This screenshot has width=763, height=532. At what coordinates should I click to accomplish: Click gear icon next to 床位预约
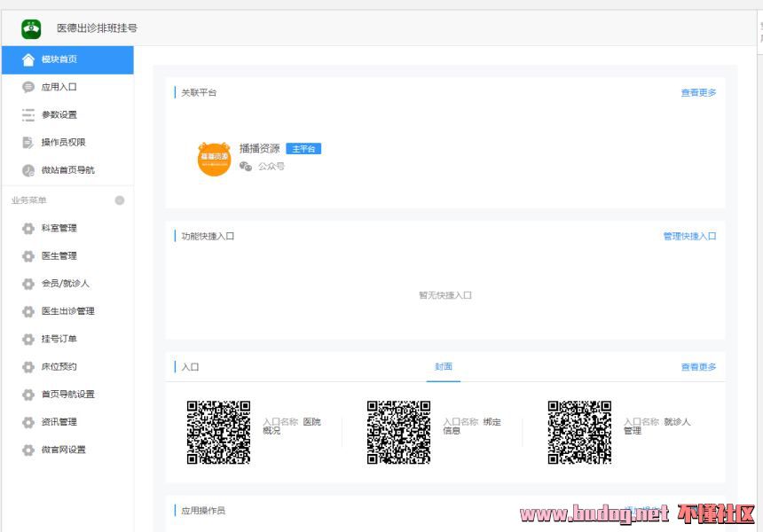click(x=28, y=367)
